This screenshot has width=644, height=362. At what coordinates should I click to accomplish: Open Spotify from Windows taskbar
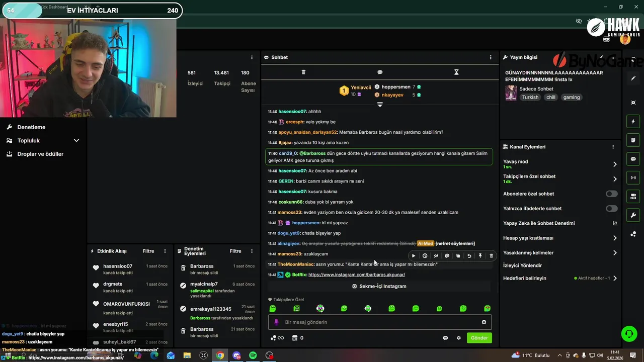[x=253, y=355]
